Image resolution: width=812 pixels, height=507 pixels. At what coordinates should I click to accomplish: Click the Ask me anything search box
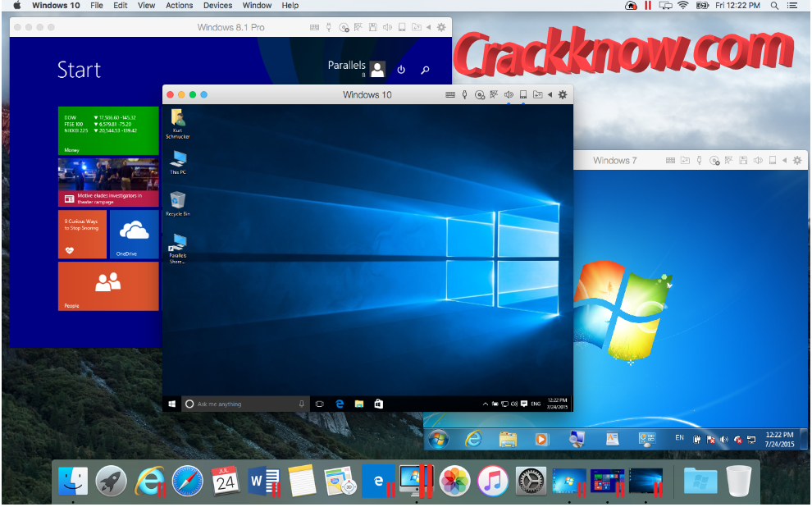(x=245, y=404)
